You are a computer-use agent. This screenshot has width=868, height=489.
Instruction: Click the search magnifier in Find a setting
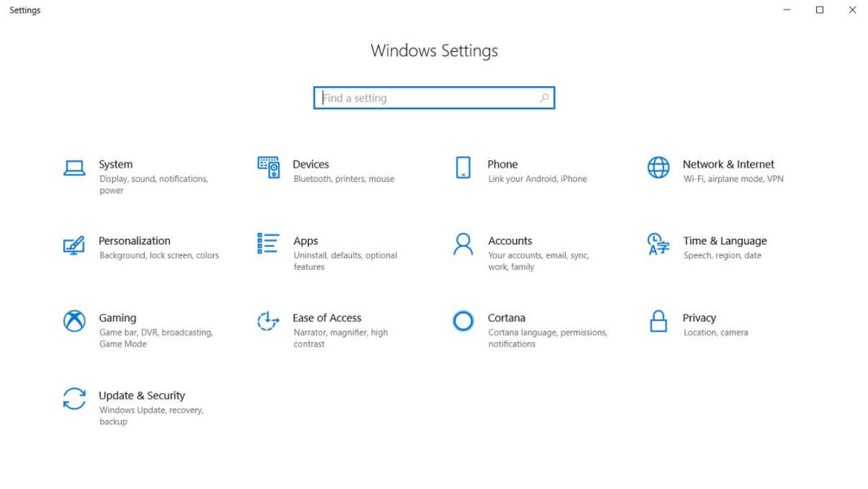(x=544, y=97)
